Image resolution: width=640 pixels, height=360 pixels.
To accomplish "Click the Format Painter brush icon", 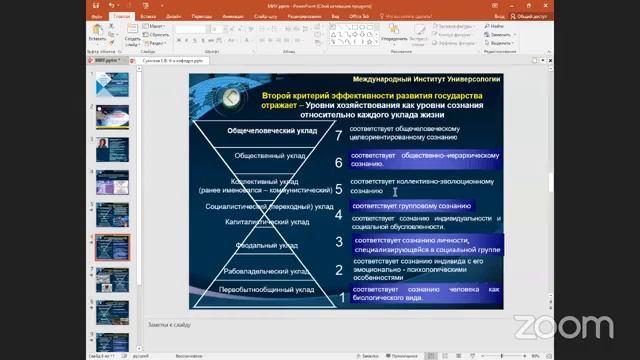I will click(x=111, y=42).
